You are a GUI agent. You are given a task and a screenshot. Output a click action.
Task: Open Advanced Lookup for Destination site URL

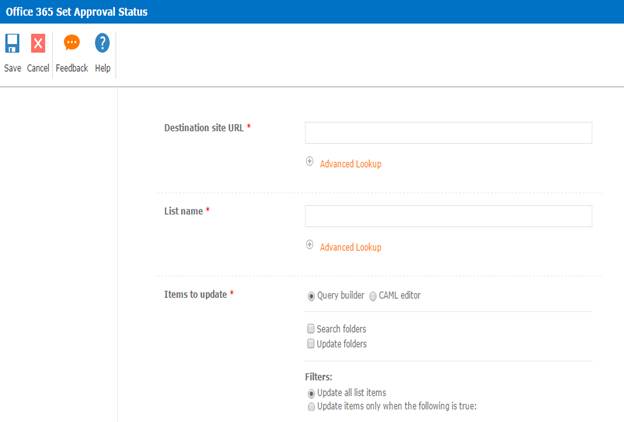[350, 164]
